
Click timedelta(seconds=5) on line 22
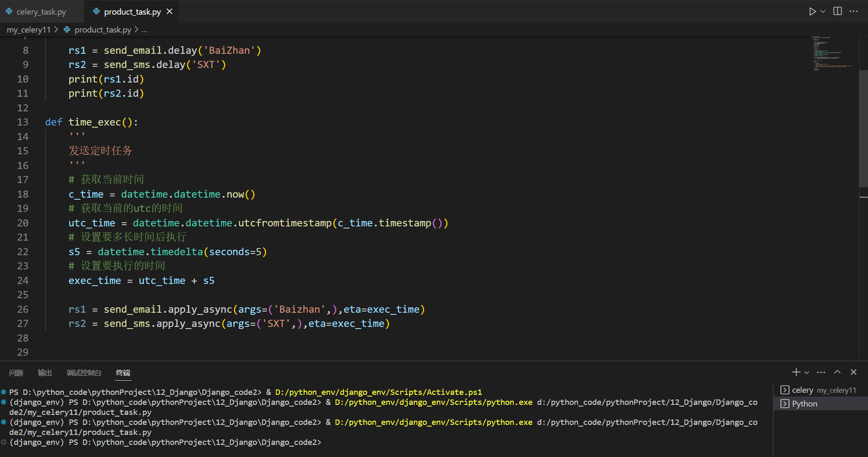208,252
